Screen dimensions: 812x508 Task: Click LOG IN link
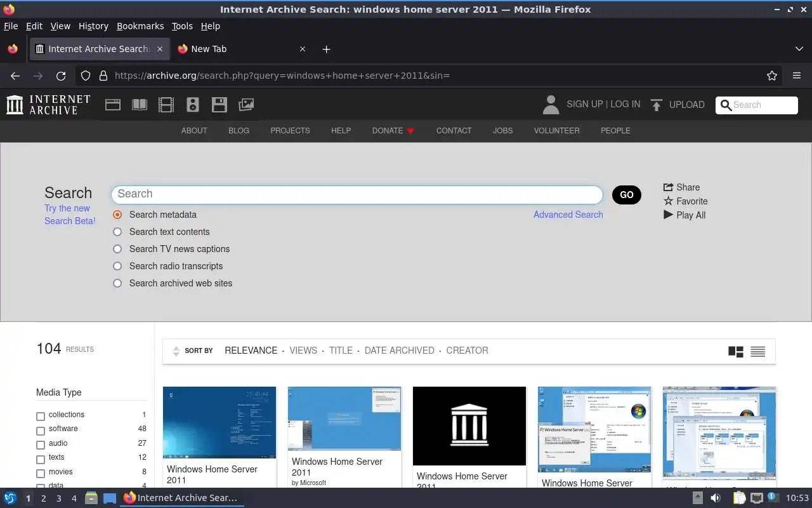(625, 104)
